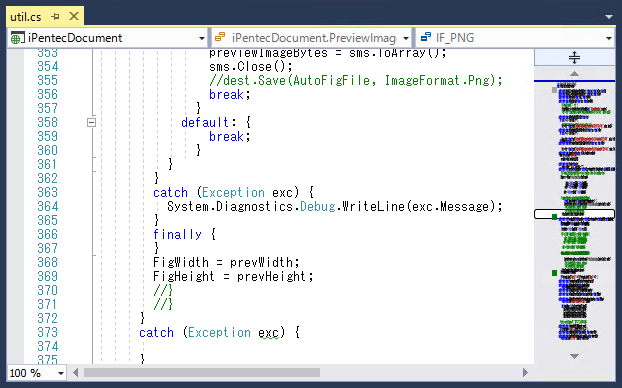The height and width of the screenshot is (388, 622).
Task: Click 'FigWidth = prevWidth;' statement
Action: click(226, 262)
